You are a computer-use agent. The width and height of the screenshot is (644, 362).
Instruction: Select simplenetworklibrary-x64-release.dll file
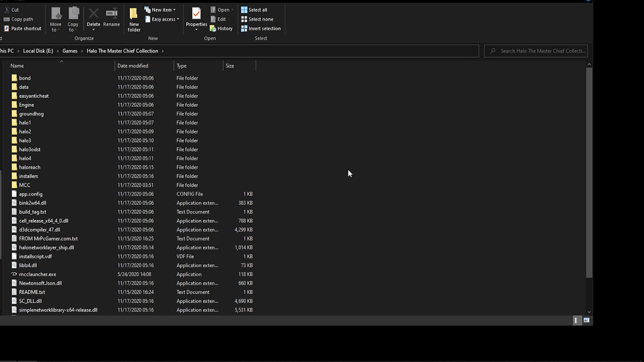point(58,310)
